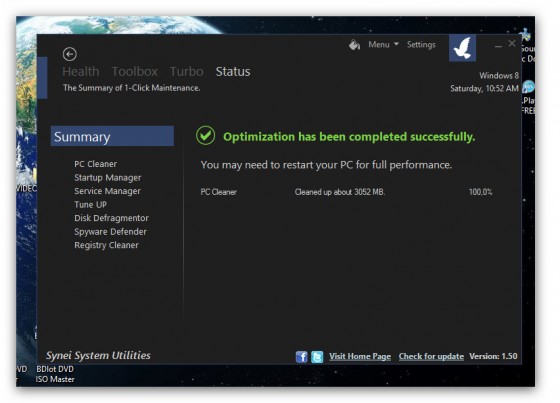The image size is (560, 403).
Task: Go back using the circled arrow icon
Action: tap(70, 54)
